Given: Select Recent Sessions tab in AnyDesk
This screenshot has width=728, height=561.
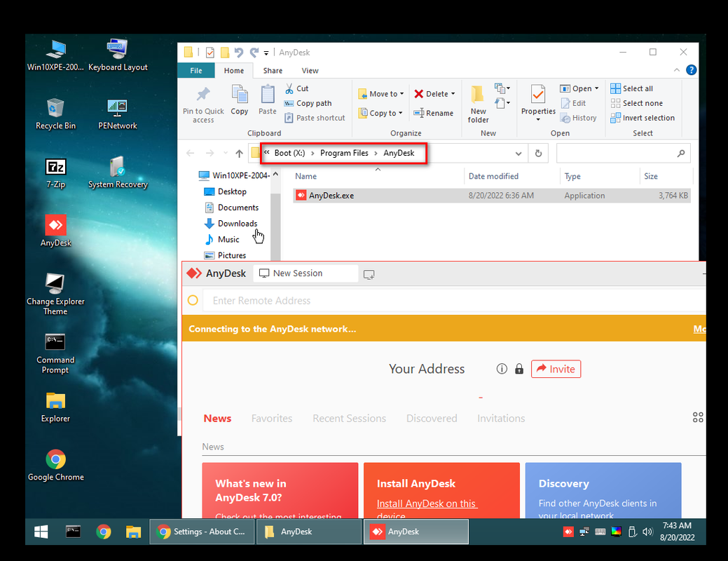Looking at the screenshot, I should coord(349,419).
